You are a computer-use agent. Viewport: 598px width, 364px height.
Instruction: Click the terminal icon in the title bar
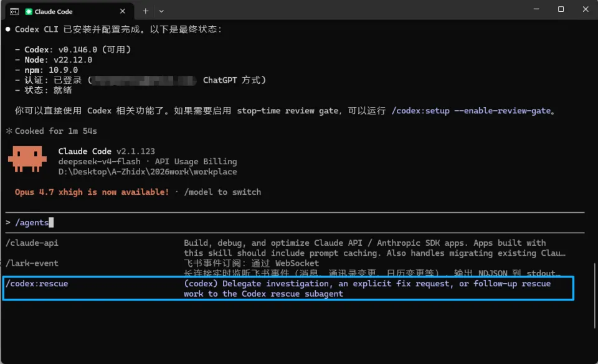pyautogui.click(x=14, y=11)
